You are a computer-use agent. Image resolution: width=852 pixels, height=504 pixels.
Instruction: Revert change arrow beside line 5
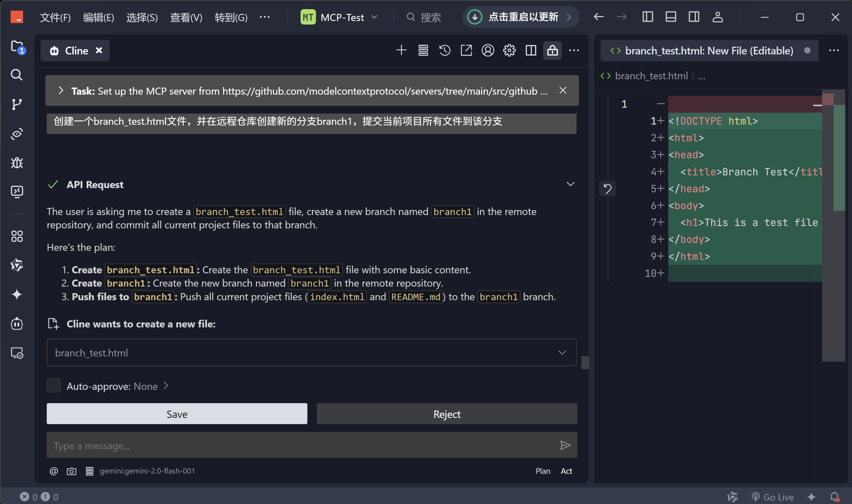tap(608, 189)
